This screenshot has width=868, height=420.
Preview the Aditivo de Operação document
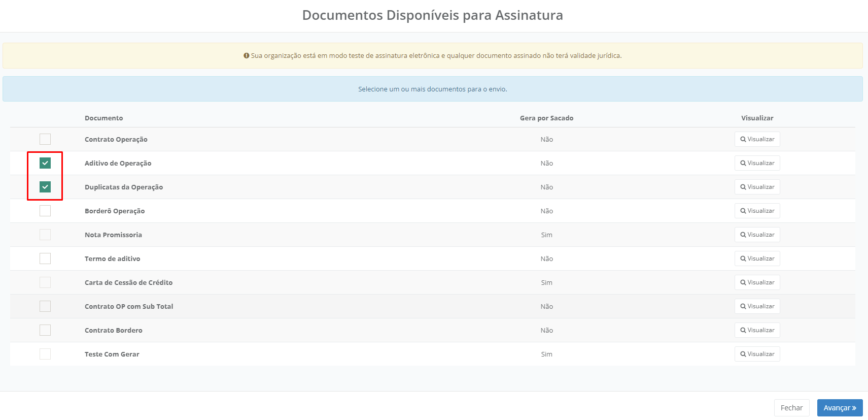click(x=757, y=163)
